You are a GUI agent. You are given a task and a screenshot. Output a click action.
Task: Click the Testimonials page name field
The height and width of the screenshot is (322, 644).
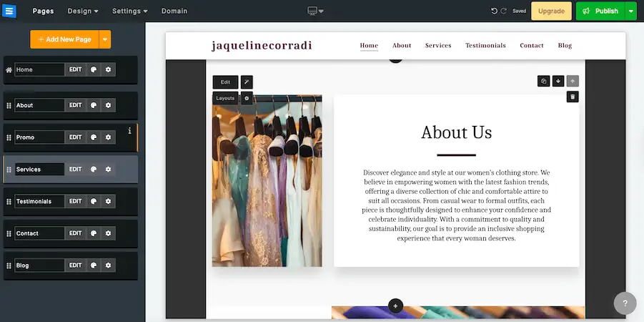coord(39,202)
